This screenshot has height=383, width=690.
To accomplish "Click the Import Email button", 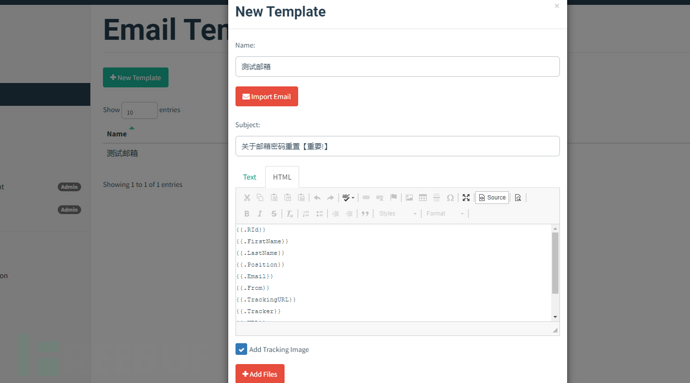I will pyautogui.click(x=267, y=96).
